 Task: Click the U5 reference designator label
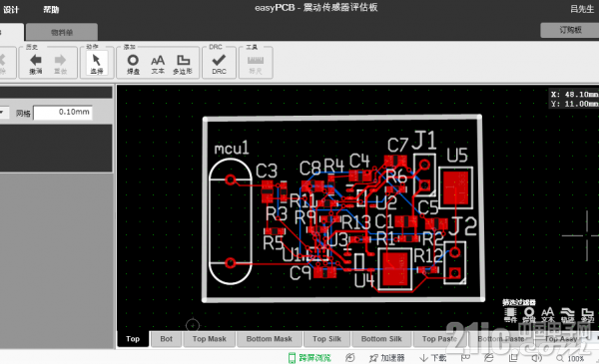[x=457, y=156]
